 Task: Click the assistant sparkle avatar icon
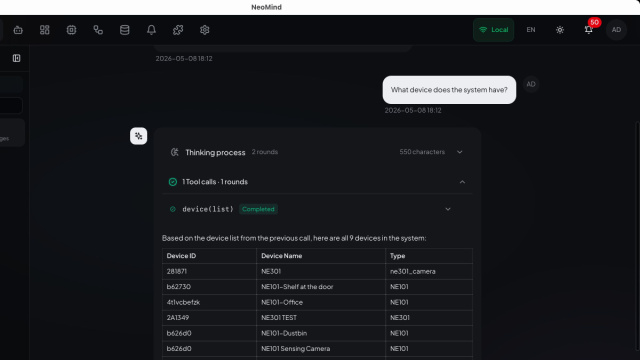tap(138, 136)
